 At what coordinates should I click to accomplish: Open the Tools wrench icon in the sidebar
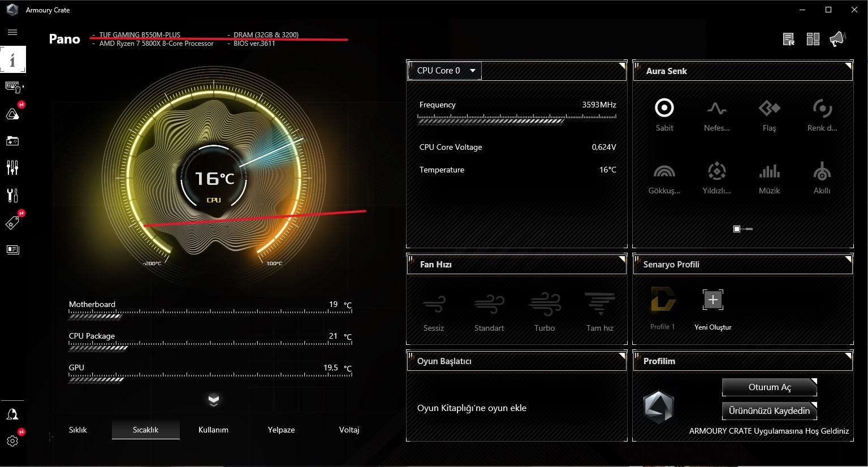[12, 195]
